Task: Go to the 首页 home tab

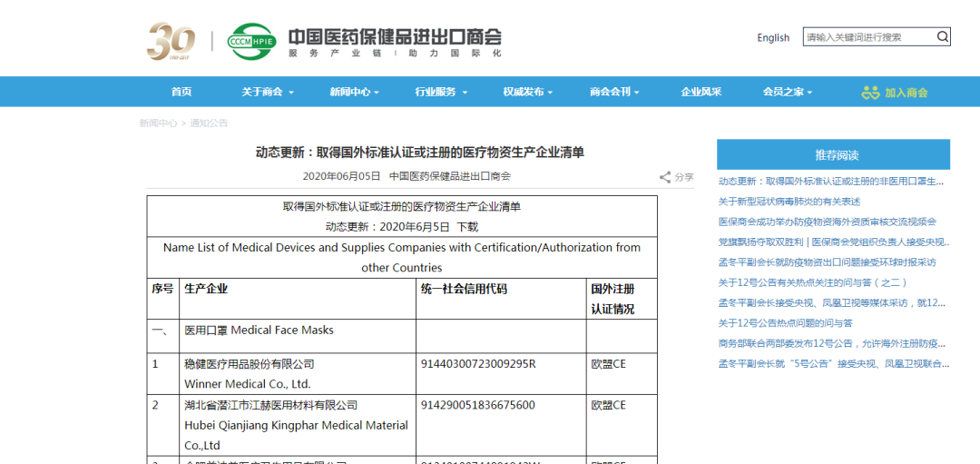Action: pos(181,93)
